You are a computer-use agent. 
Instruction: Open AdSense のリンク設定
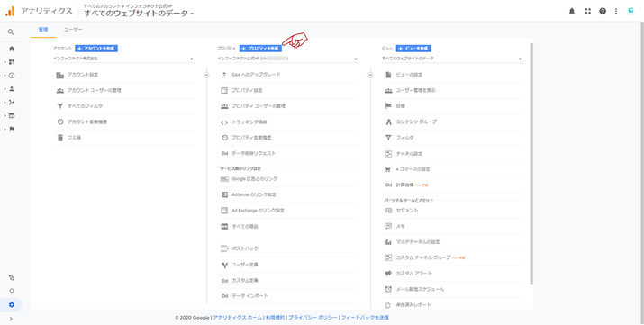287,194
